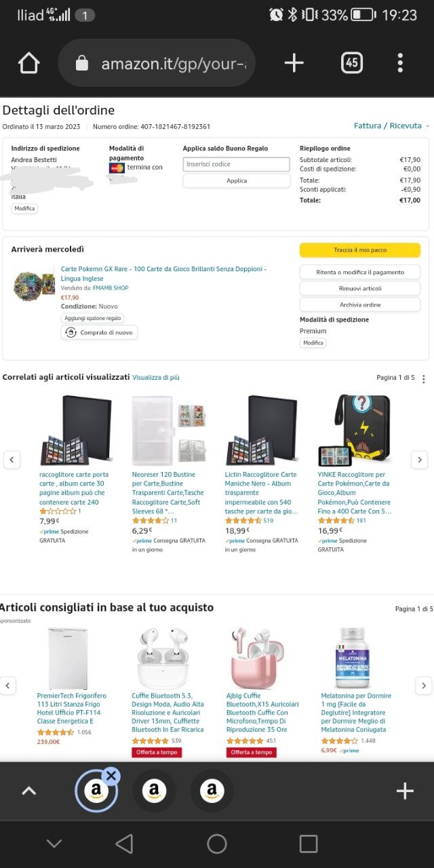
Task: Switch to second Amazon tab
Action: tap(154, 791)
